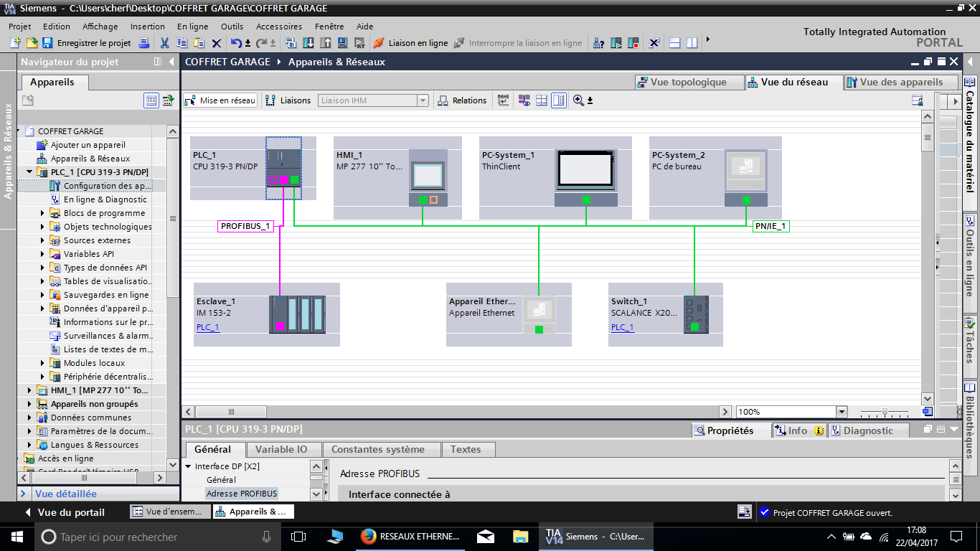Click the Liaison en ligne button

410,43
